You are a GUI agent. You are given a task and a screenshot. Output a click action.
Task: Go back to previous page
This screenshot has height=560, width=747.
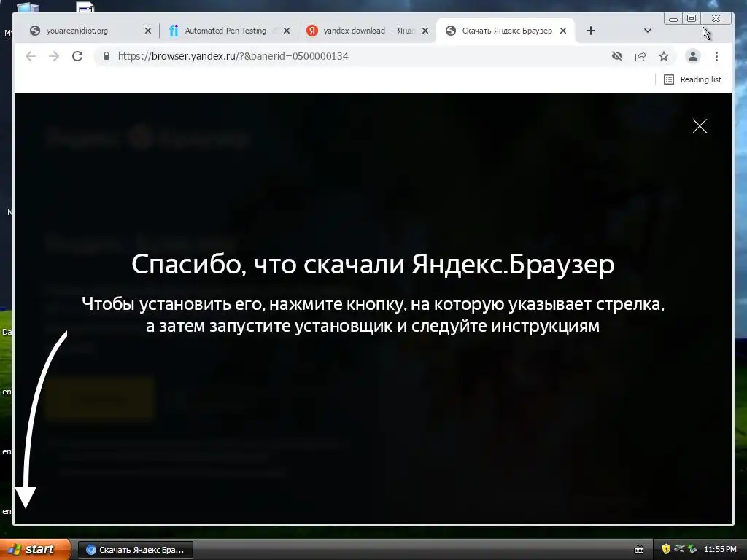pos(31,56)
